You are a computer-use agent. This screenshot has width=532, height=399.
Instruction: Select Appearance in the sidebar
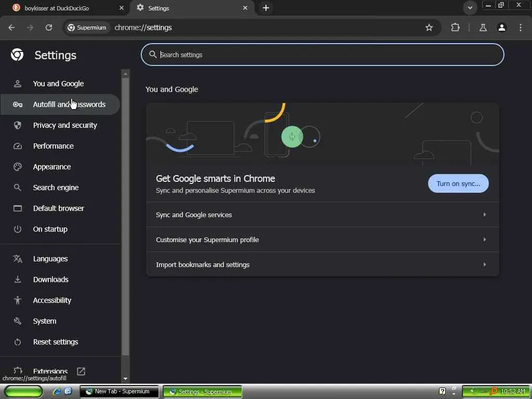tap(60, 167)
